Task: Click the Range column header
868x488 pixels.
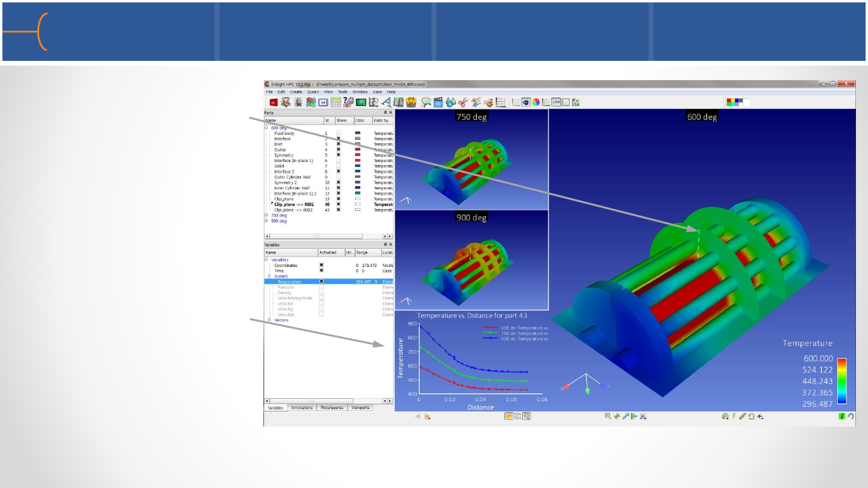Action: tap(368, 252)
